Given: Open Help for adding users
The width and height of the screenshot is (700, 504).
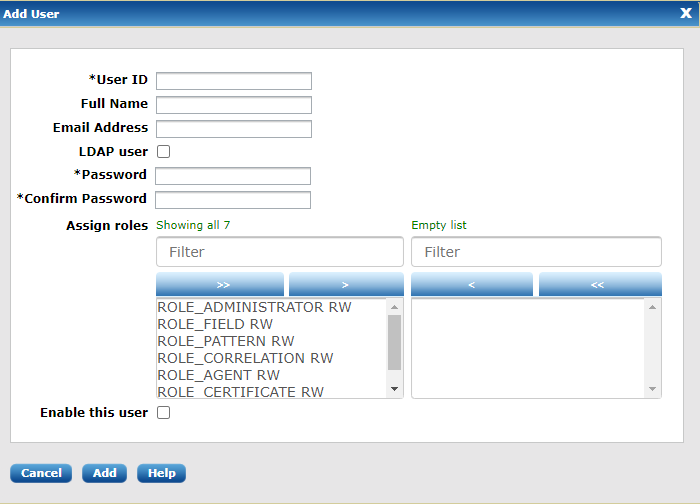Looking at the screenshot, I should (x=161, y=473).
